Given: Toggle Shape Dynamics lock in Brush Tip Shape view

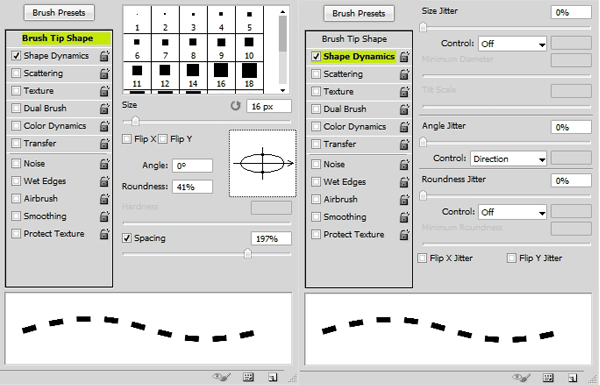Looking at the screenshot, I should coord(104,56).
